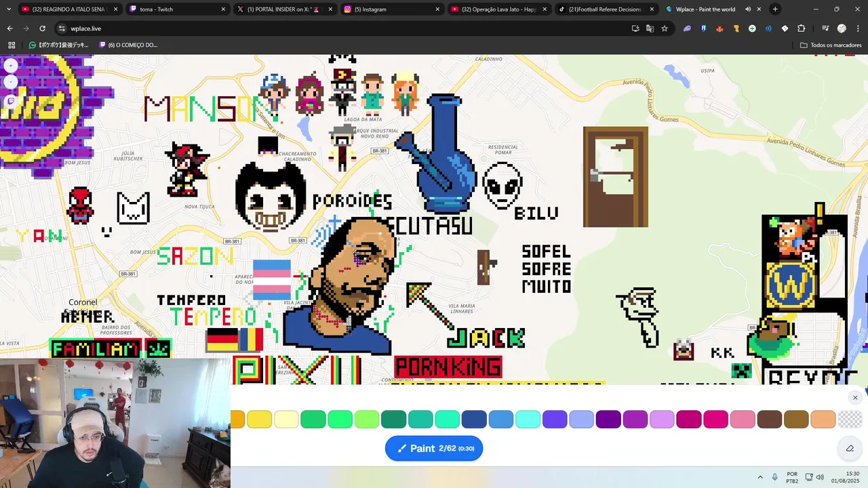Bookmark this page with the star
This screenshot has height=488, width=868.
[665, 28]
